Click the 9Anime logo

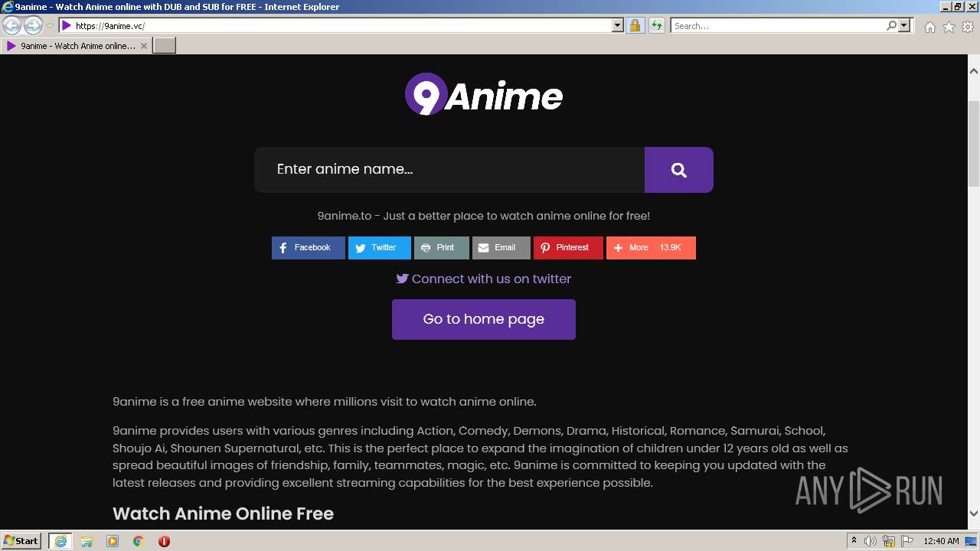(484, 94)
